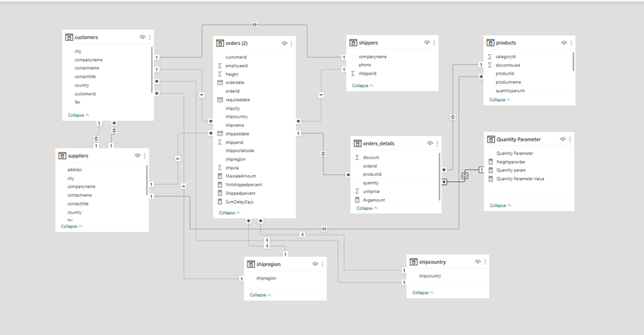This screenshot has width=644, height=335.
Task: Toggle visibility eye on customers table
Action: (143, 38)
